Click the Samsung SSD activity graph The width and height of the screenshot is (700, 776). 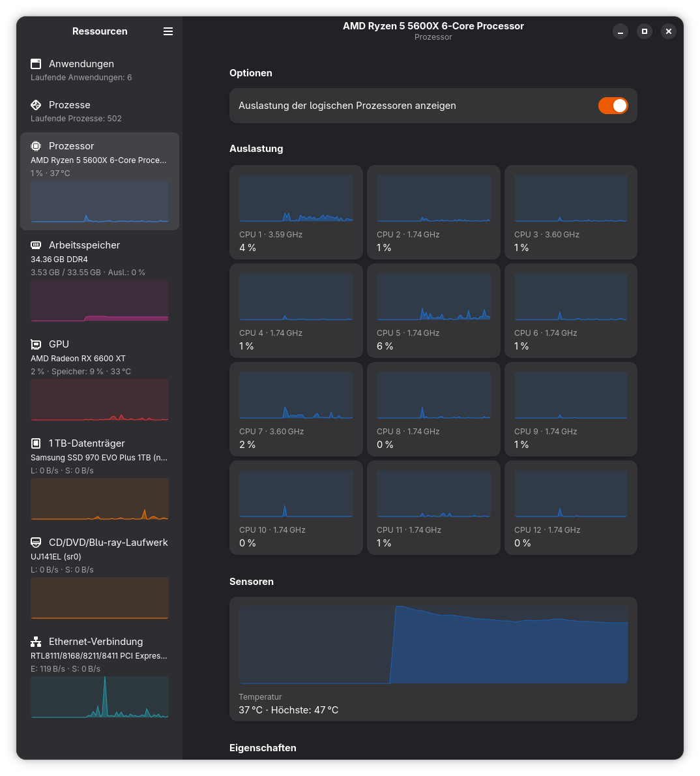pos(100,499)
